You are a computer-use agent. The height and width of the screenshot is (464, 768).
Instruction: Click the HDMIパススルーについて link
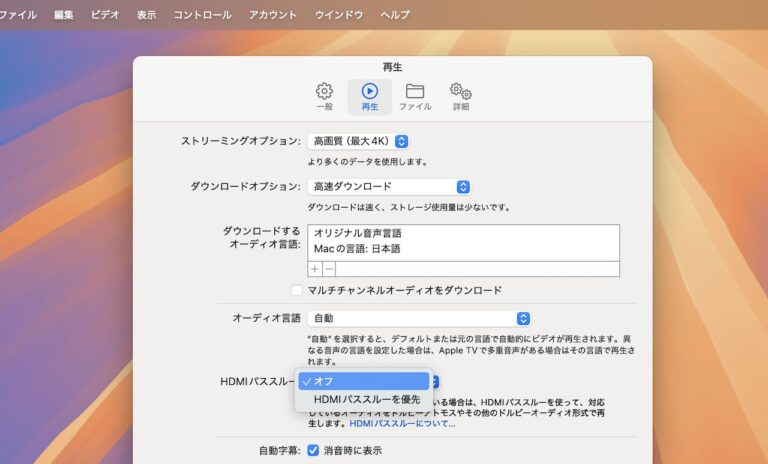tap(402, 424)
